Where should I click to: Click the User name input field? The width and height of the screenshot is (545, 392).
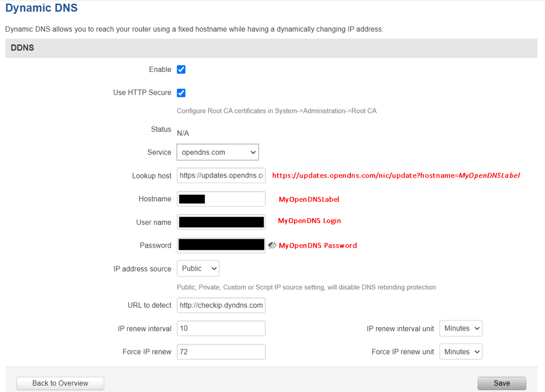point(221,222)
